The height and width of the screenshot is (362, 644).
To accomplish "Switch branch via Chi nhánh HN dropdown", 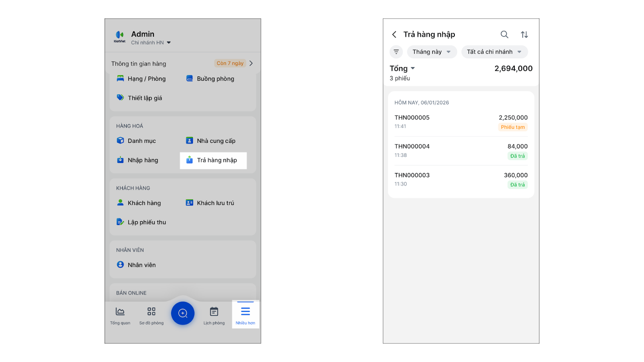I will click(151, 43).
